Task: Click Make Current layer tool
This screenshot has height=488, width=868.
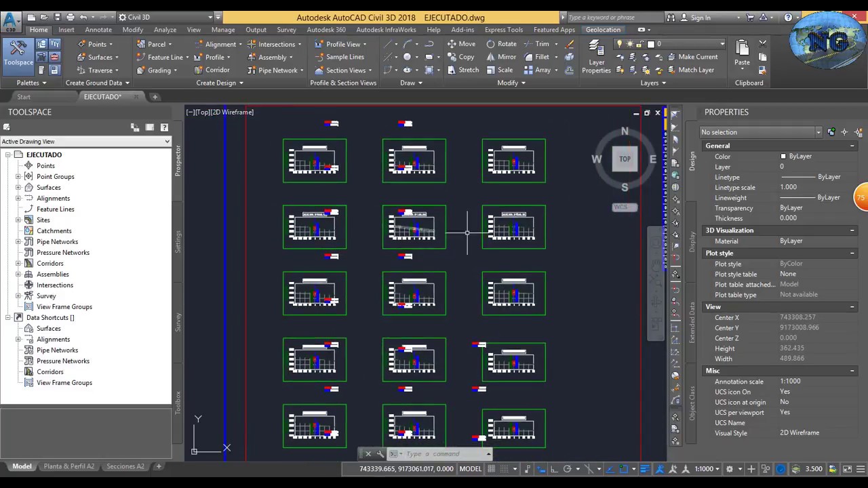Action: [692, 57]
